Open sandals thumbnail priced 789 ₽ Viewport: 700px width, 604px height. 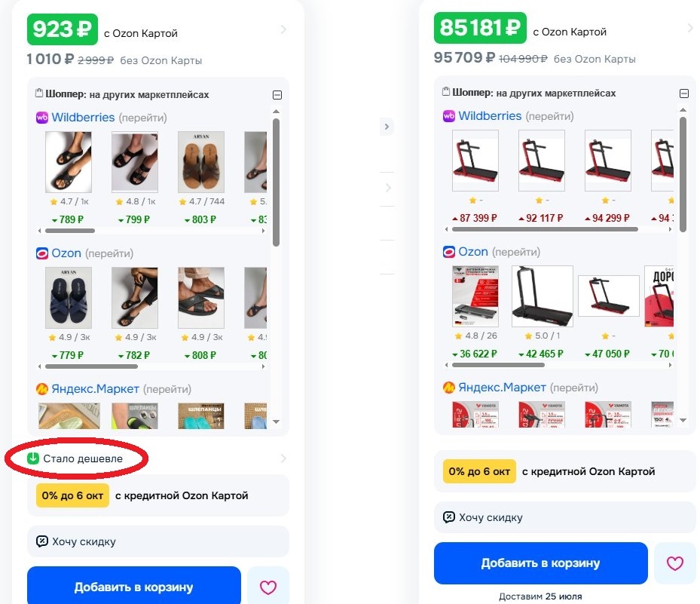click(69, 162)
